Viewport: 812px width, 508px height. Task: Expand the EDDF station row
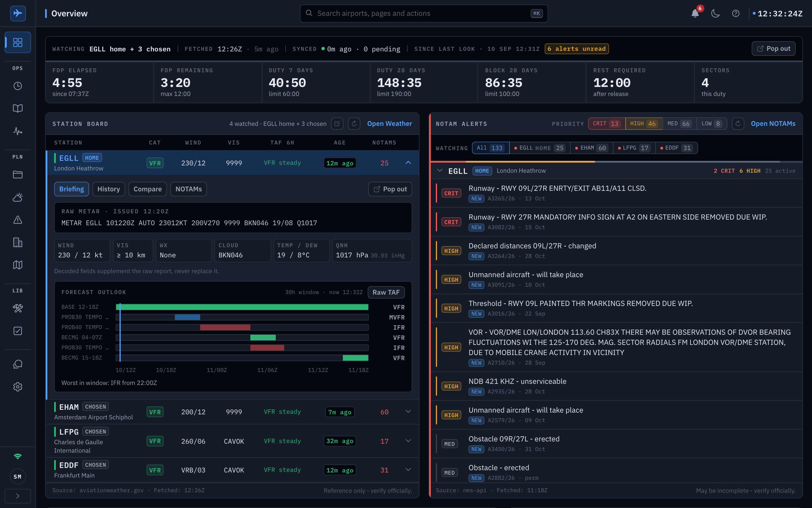coord(408,470)
